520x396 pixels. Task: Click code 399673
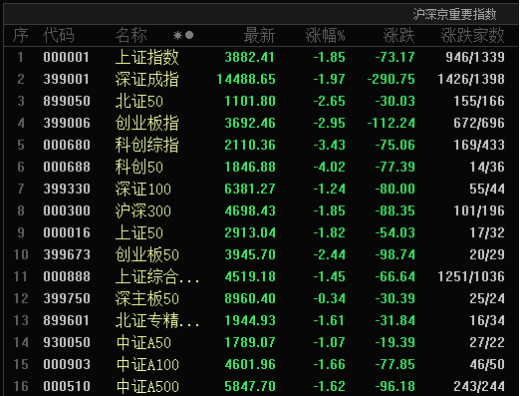pyautogui.click(x=67, y=255)
